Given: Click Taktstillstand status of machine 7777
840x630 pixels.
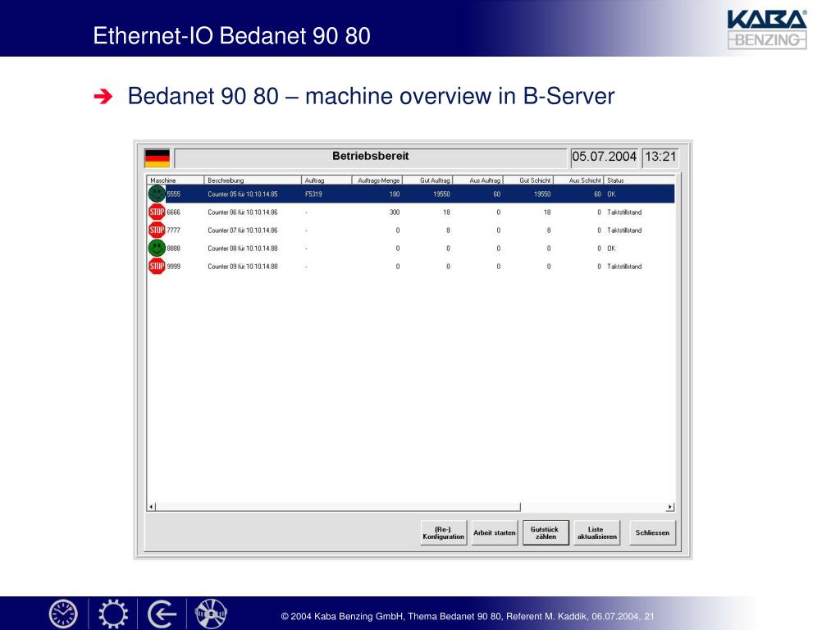Looking at the screenshot, I should click(x=624, y=231).
